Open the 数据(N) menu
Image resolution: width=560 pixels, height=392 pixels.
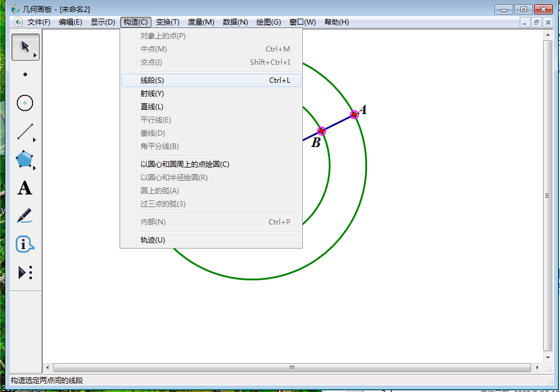236,22
